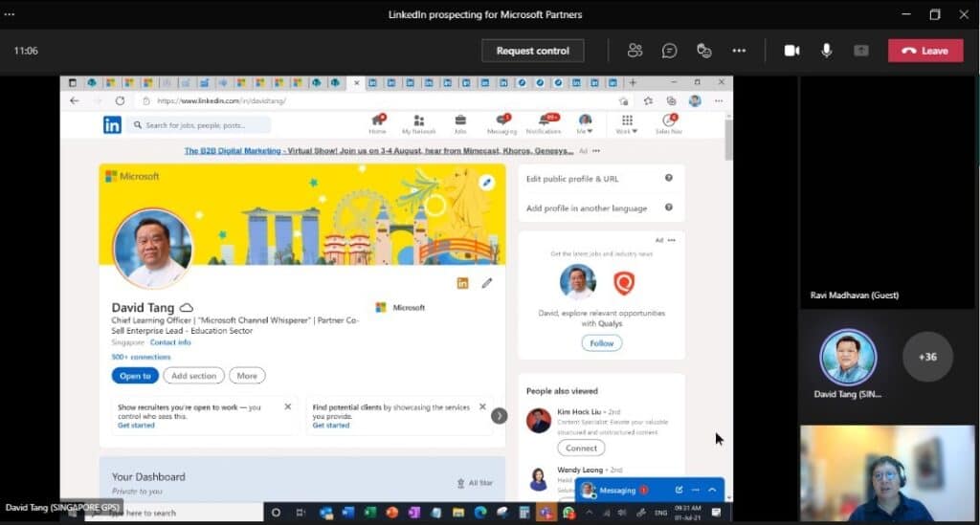Click the LinkedIn logo in the header
This screenshot has height=525, width=980.
coord(113,124)
